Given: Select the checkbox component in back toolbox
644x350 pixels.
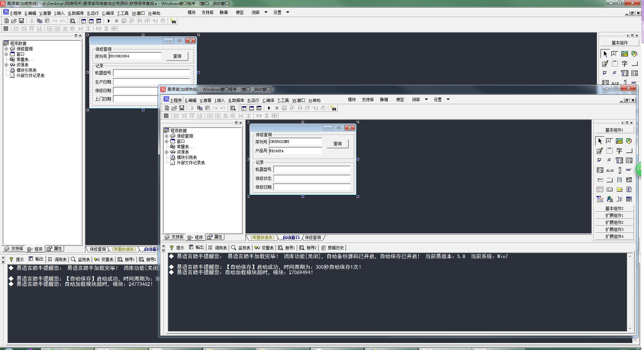Looking at the screenshot, I should (x=605, y=73).
